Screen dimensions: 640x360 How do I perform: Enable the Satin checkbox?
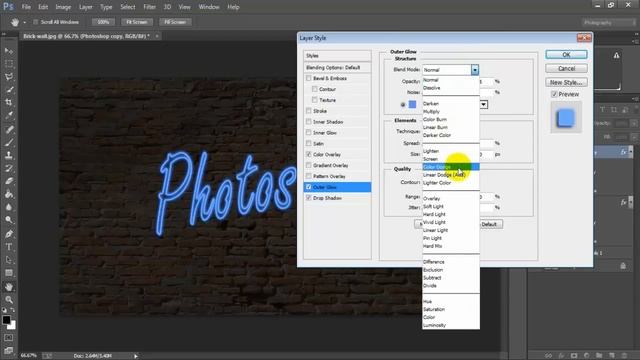309,143
